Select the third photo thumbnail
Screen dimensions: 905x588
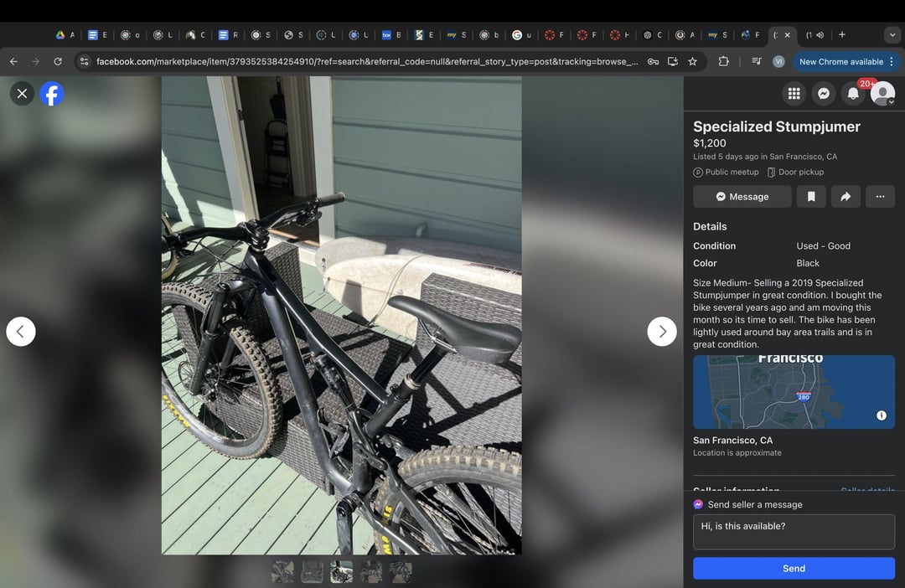tap(342, 572)
